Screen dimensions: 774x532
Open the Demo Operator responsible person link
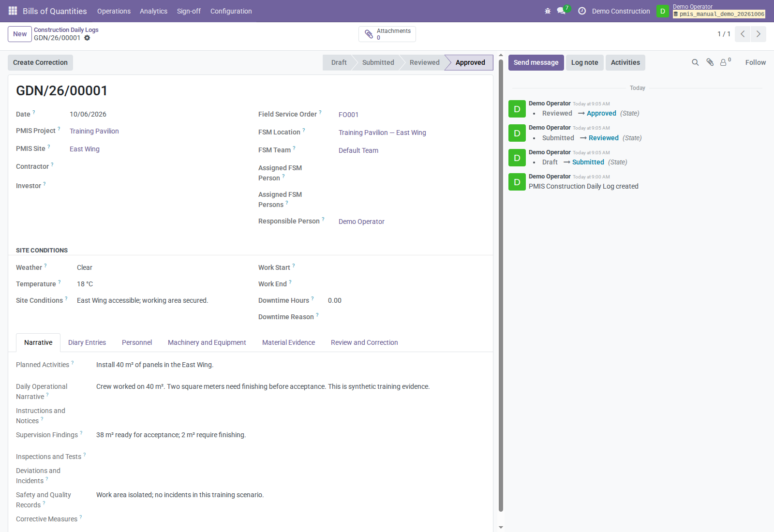(x=361, y=222)
